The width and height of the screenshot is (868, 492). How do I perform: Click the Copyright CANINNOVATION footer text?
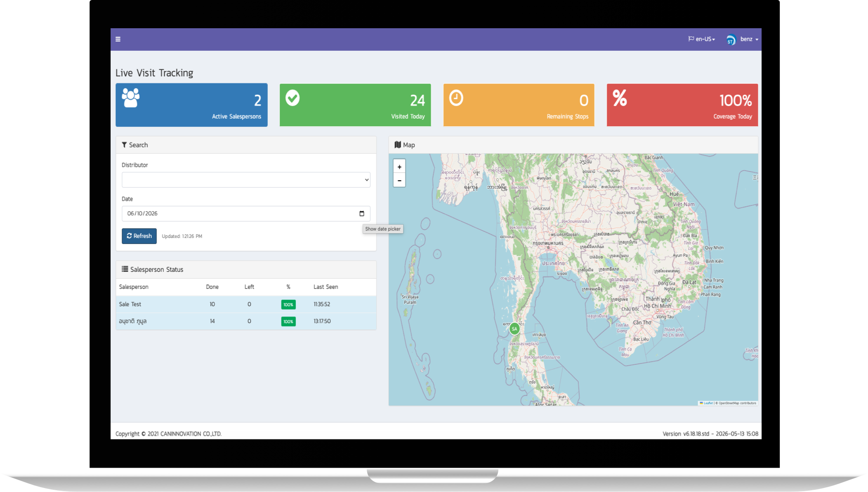pos(168,434)
